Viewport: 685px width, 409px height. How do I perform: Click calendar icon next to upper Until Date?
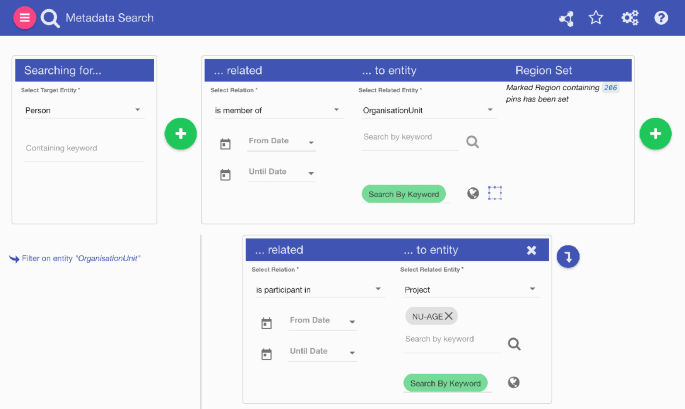tap(225, 175)
